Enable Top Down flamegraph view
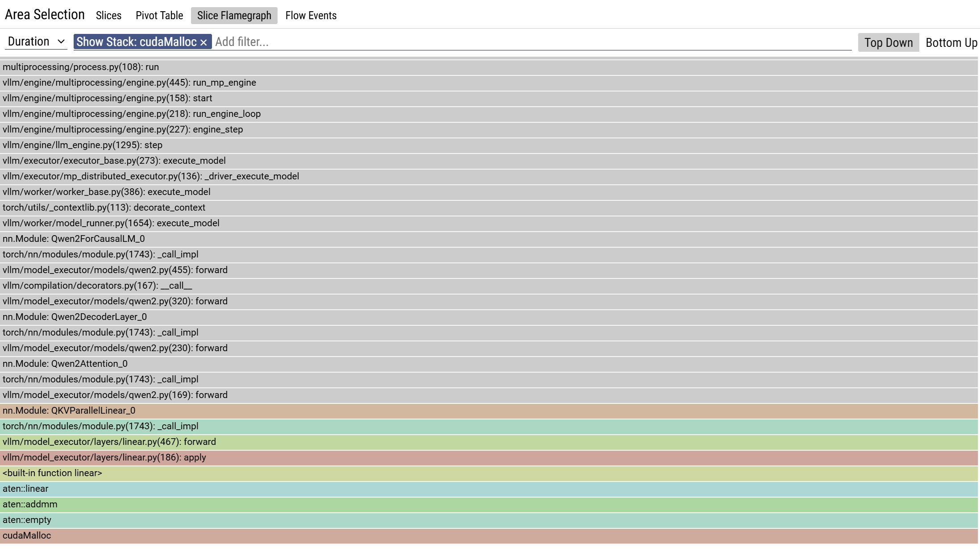980x556 pixels. tap(888, 43)
